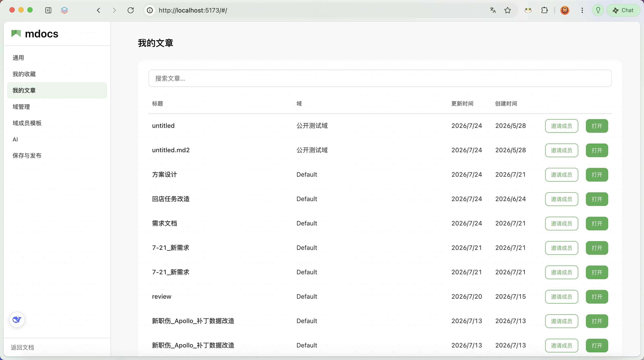Open the untitled.md2 article
Screen dimensions: 644x360
coord(597,150)
